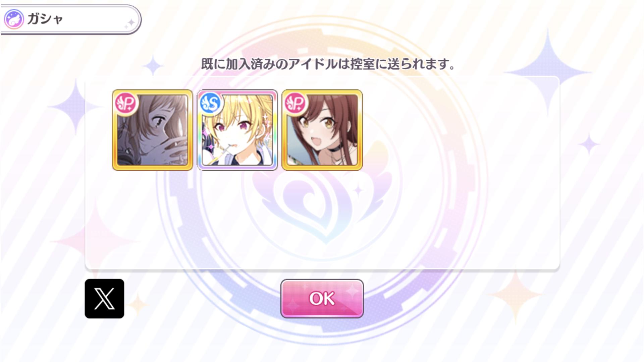Open the brown-haired idol card with a choker

click(322, 130)
